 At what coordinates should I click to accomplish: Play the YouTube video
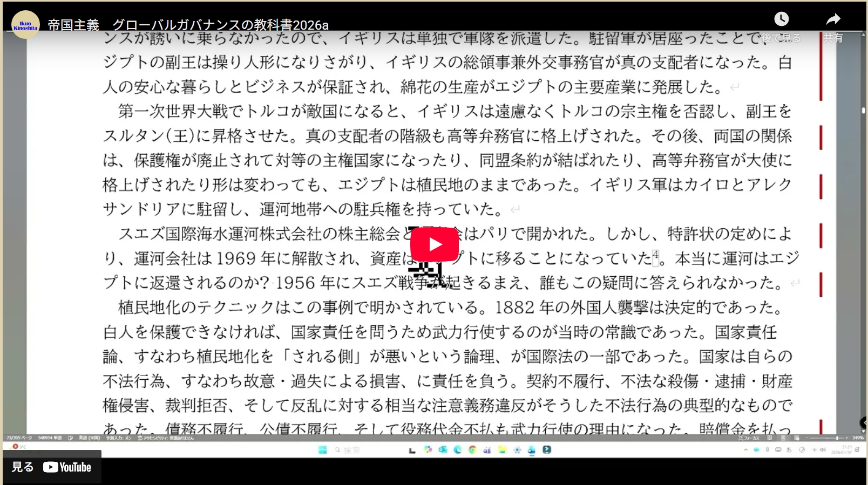tap(435, 244)
